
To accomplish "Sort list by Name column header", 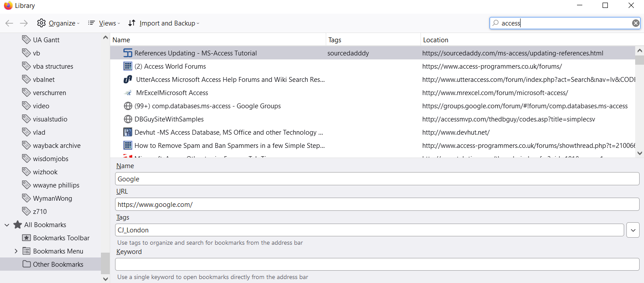I will click(x=218, y=40).
